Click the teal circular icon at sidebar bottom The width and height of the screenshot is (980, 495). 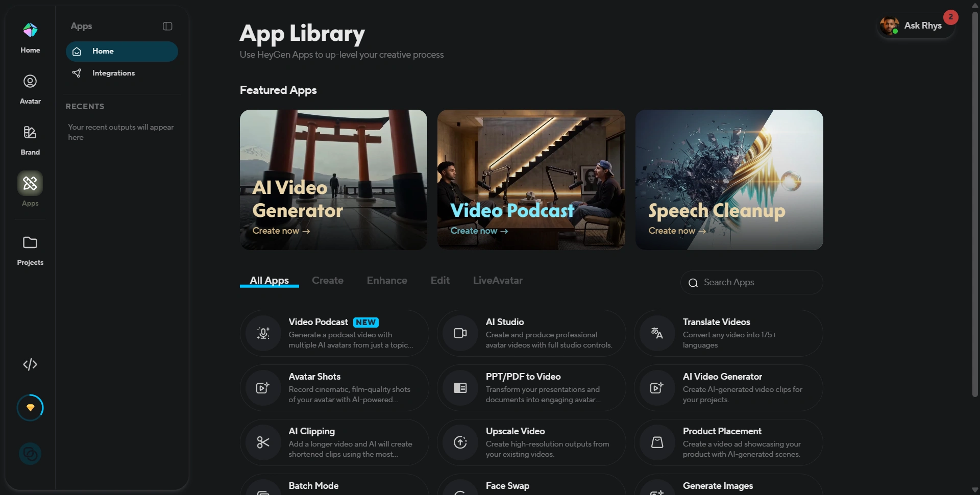(x=30, y=454)
